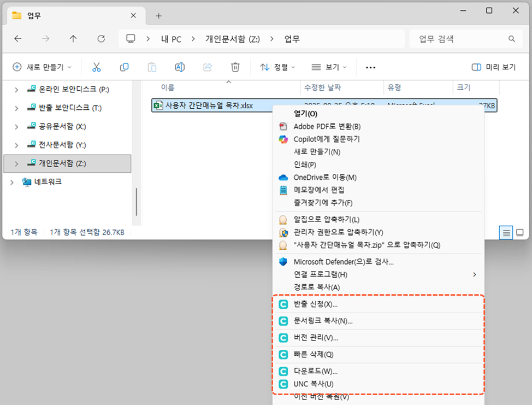
Task: Expand the 네트워크 tree node
Action: pos(11,182)
